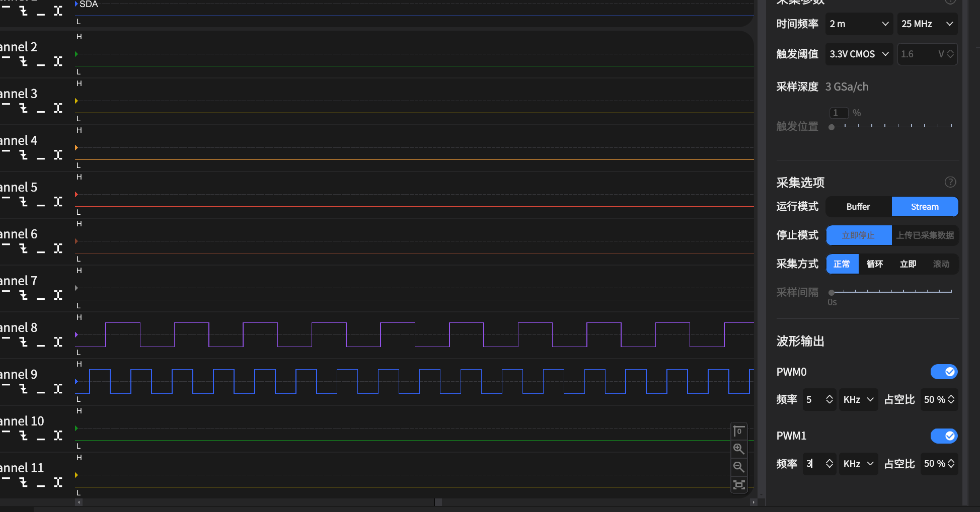
Task: Set falling edge trigger on Channel 8
Action: click(x=23, y=342)
